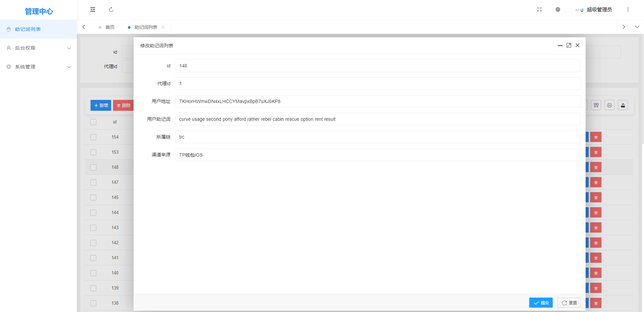Click the 提交 submit button

point(541,303)
